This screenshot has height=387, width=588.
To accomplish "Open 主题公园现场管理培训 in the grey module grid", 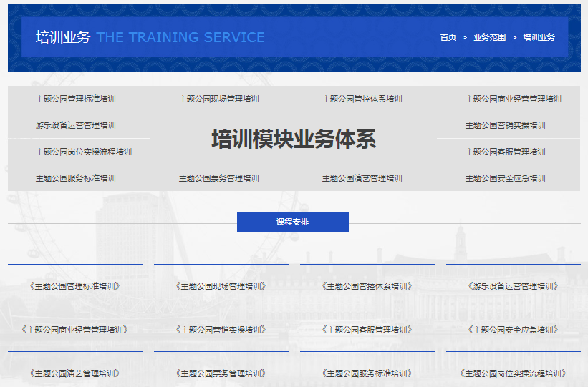I will point(219,99).
